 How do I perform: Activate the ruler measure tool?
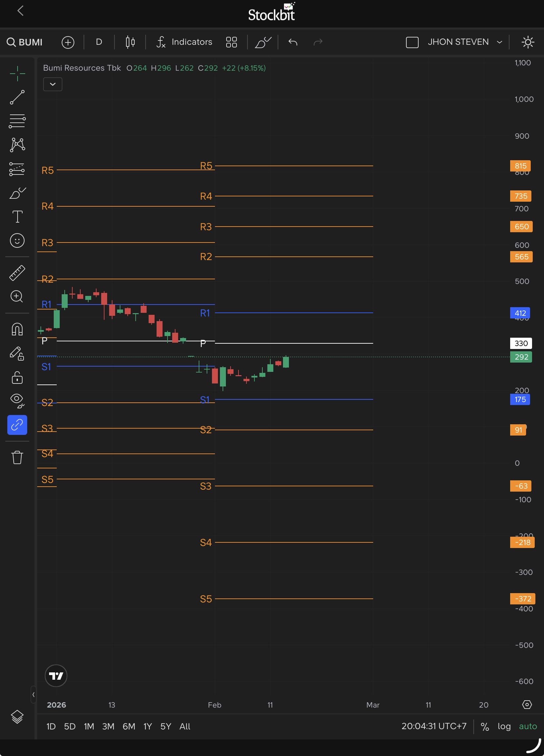click(x=17, y=273)
